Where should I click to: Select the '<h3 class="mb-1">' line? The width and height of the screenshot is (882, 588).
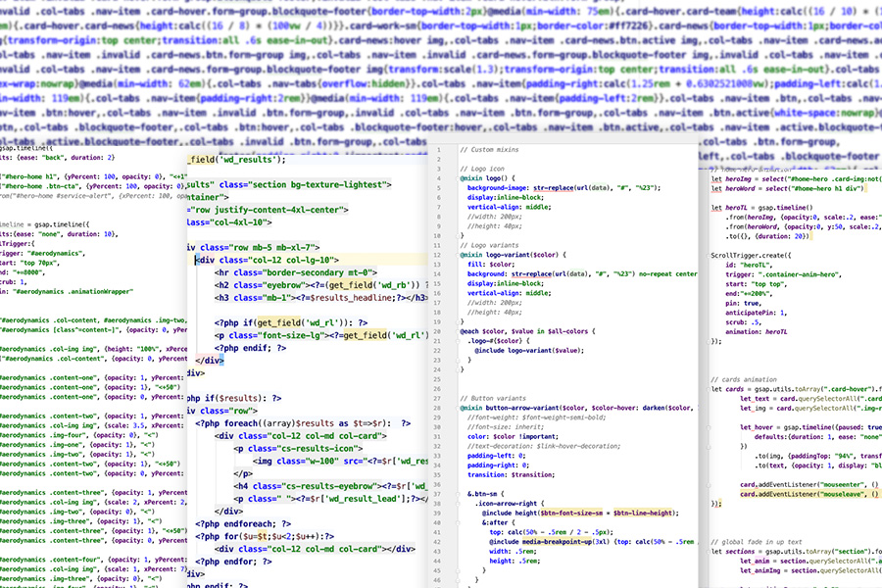[x=321, y=298]
